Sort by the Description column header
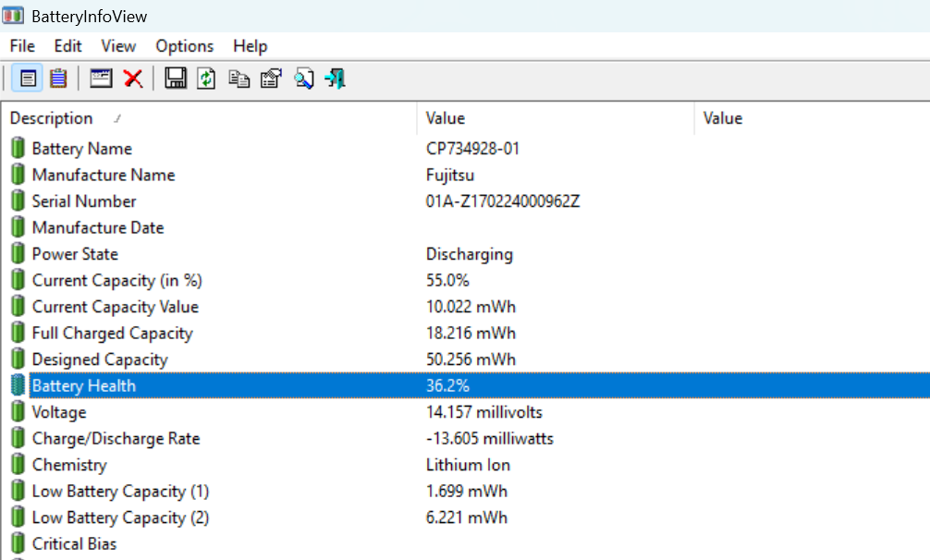The height and width of the screenshot is (560, 930). [209, 118]
